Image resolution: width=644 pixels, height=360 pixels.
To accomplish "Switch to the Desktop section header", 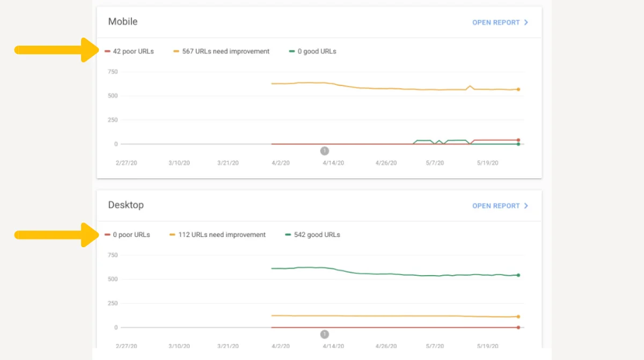I will pyautogui.click(x=126, y=205).
